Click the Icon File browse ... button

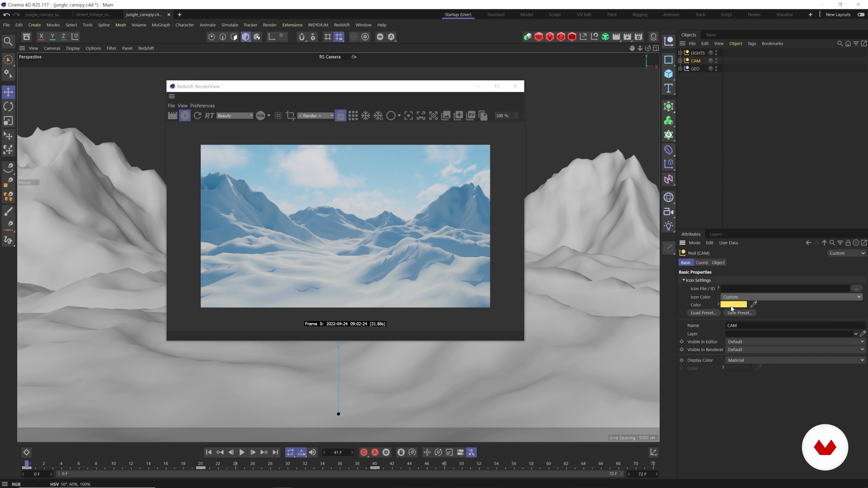click(x=856, y=289)
